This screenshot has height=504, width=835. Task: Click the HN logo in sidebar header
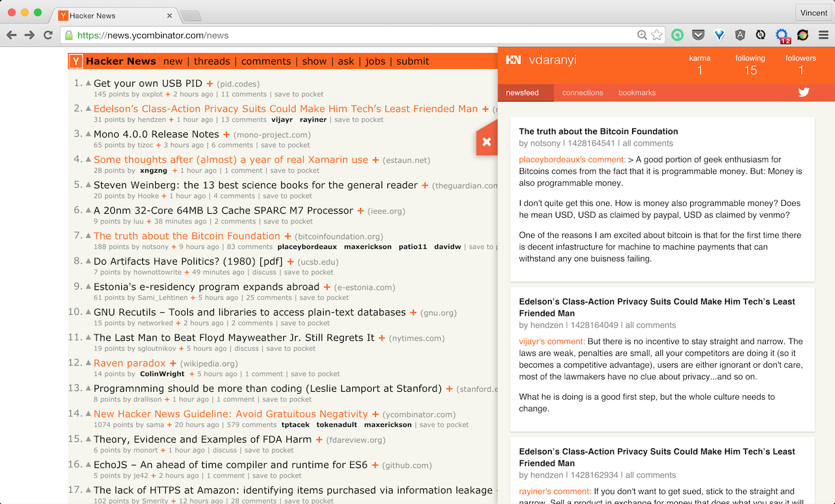pos(513,60)
